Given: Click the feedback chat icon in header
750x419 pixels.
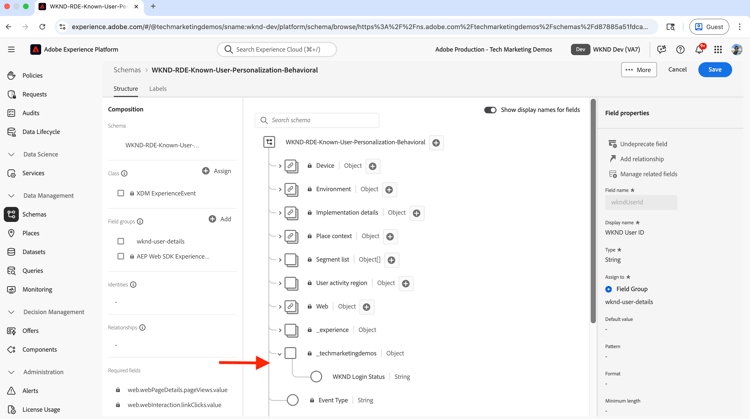Looking at the screenshot, I should point(662,49).
